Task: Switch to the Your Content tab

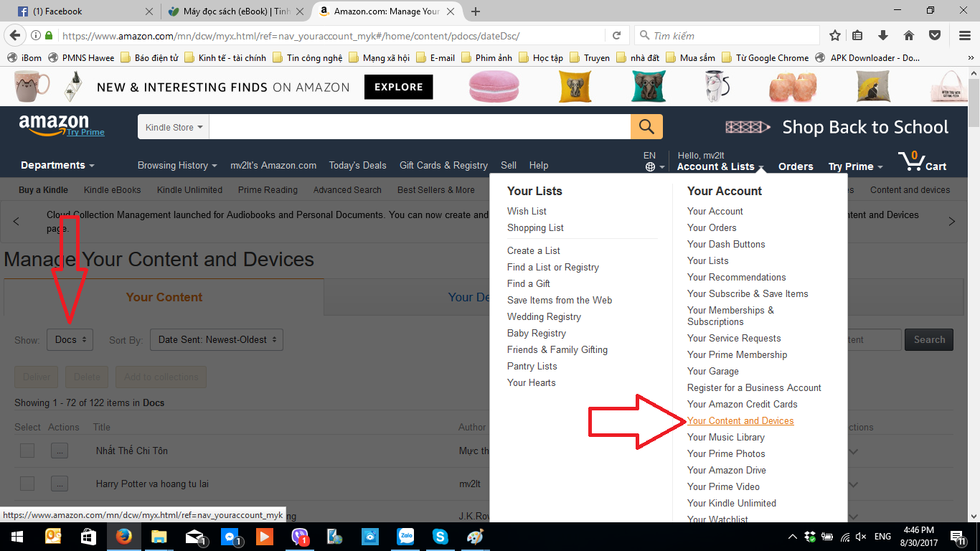Action: pos(164,297)
